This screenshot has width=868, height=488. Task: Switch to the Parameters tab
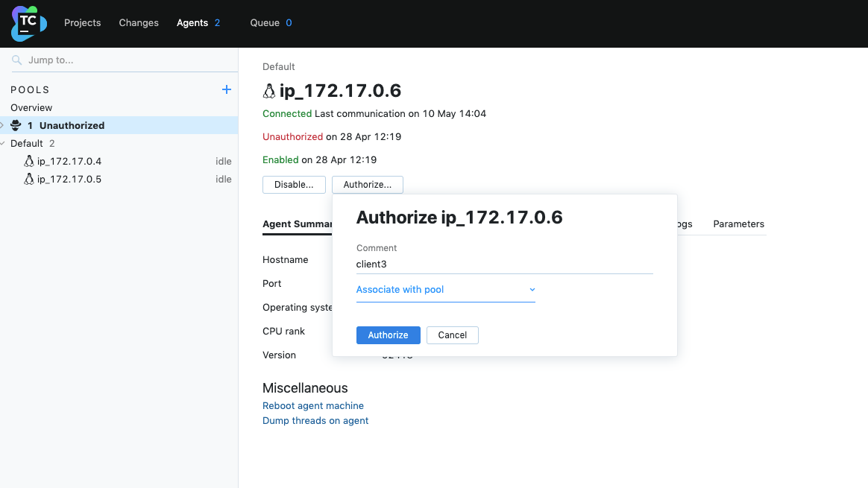(x=738, y=224)
